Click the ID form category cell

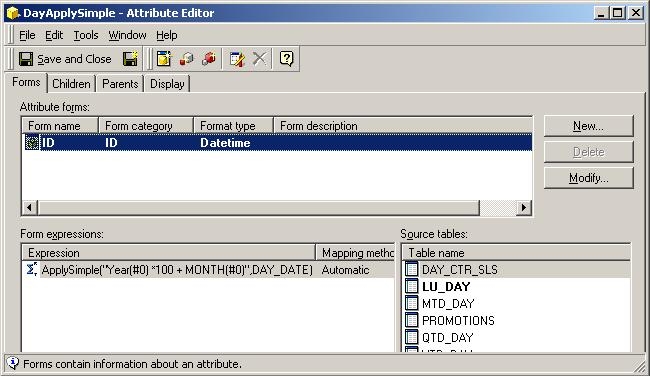[x=111, y=143]
